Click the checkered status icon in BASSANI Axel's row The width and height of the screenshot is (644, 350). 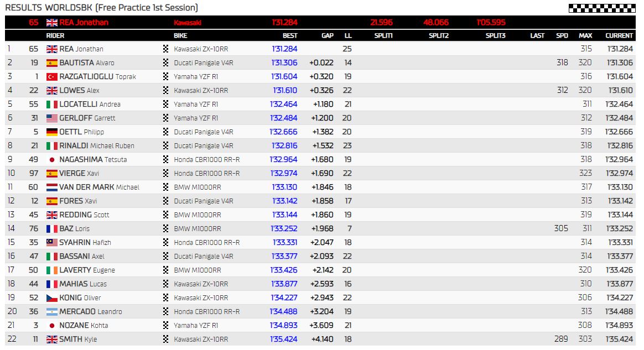coord(165,256)
